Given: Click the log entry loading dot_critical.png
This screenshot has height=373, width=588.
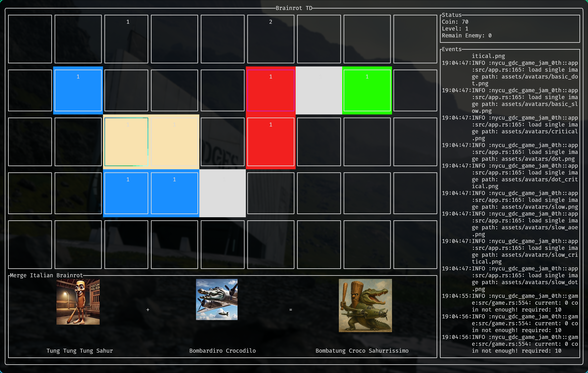Looking at the screenshot, I should [x=510, y=176].
